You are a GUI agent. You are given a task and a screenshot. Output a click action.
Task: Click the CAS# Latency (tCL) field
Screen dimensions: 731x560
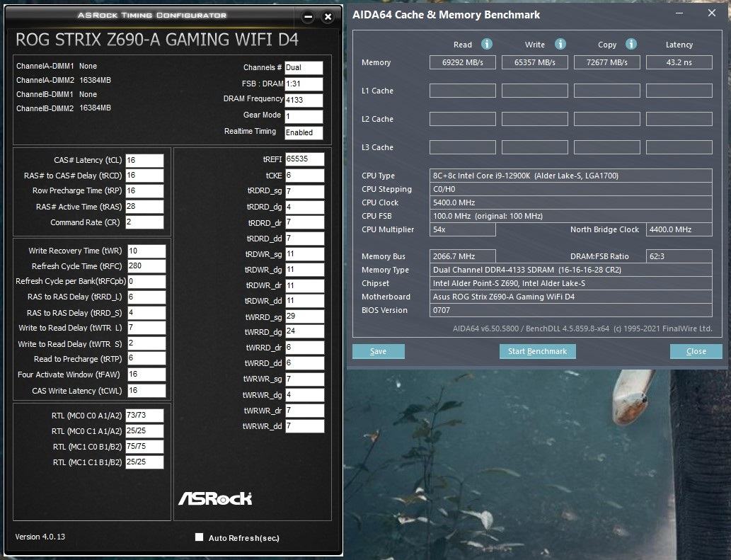click(x=144, y=161)
